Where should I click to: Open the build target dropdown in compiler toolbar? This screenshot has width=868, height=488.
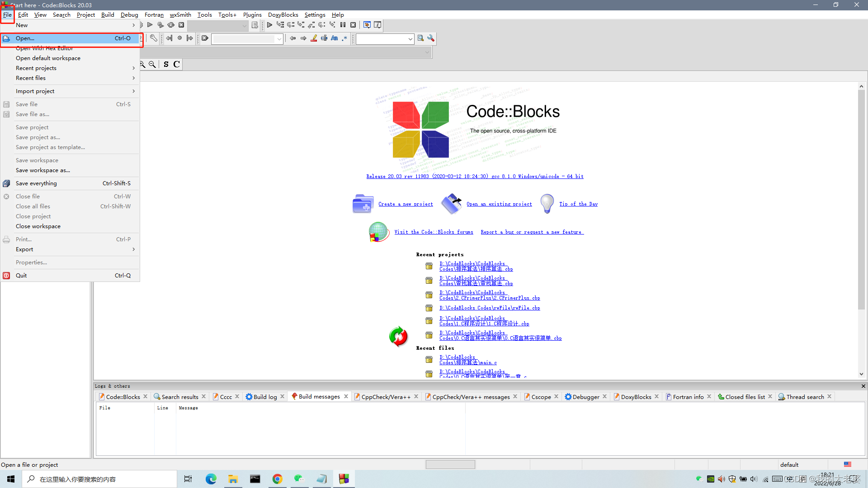pos(217,26)
